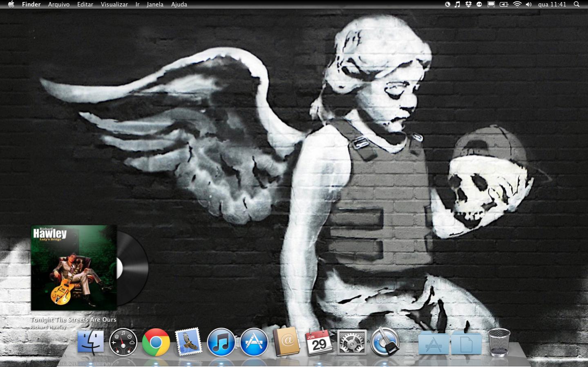588x367 pixels.
Task: Open the Visualizar menu
Action: point(114,4)
